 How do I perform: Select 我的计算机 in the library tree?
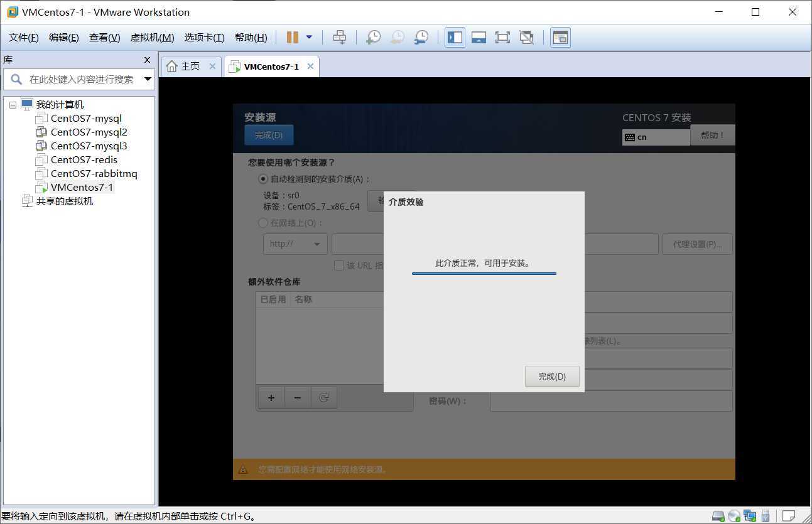pyautogui.click(x=60, y=104)
